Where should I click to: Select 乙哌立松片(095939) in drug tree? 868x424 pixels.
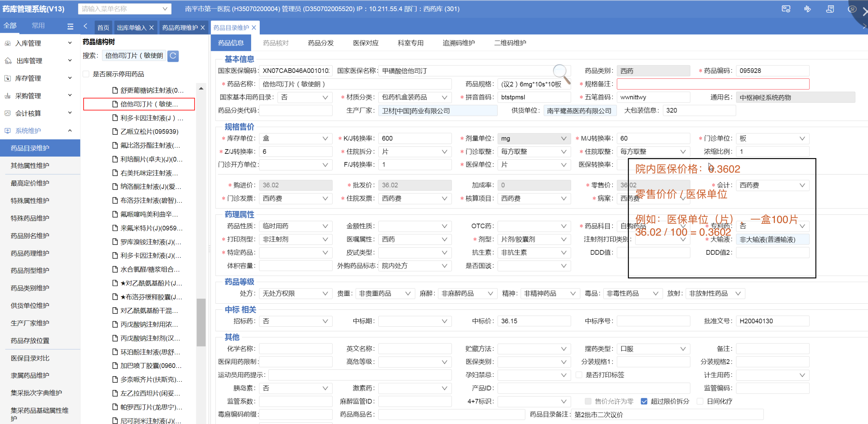pyautogui.click(x=149, y=131)
